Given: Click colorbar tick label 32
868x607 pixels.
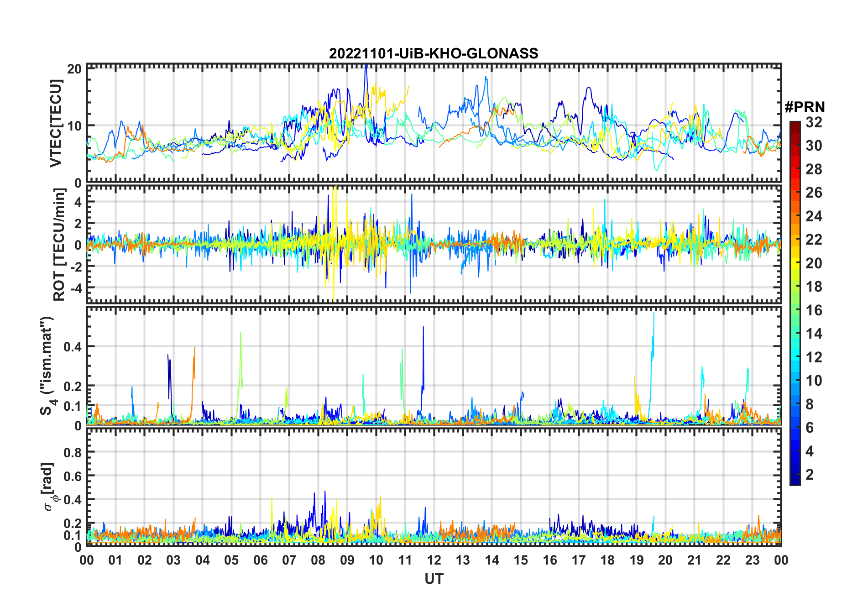Looking at the screenshot, I should click(x=814, y=122).
